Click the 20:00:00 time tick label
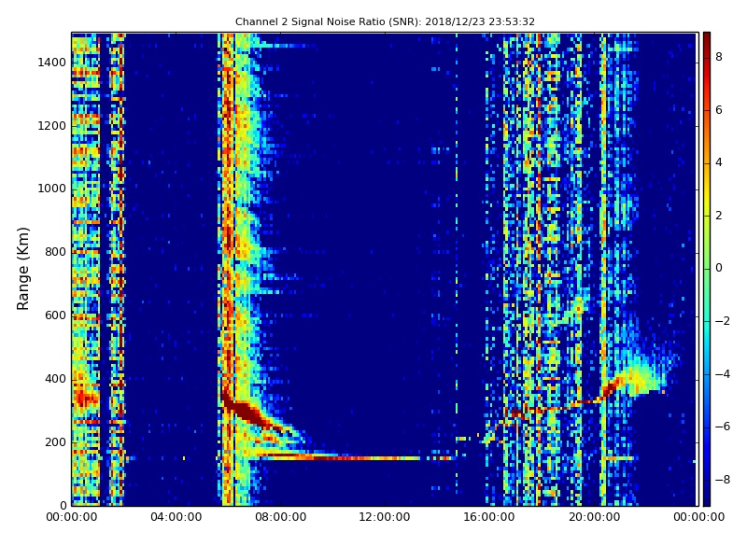 [x=594, y=517]
